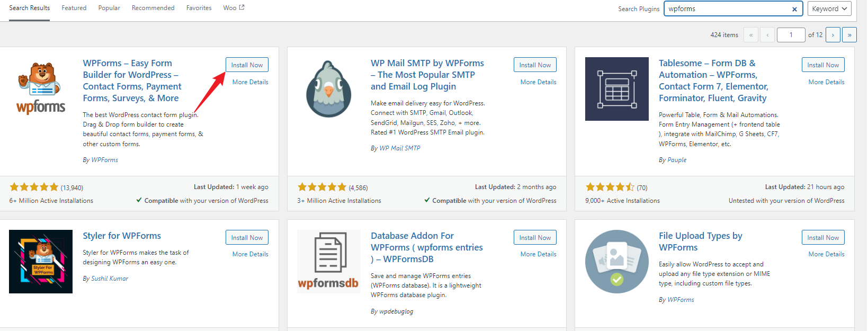Click the WPFormsDB document icon
This screenshot has width=868, height=331.
coord(329,261)
